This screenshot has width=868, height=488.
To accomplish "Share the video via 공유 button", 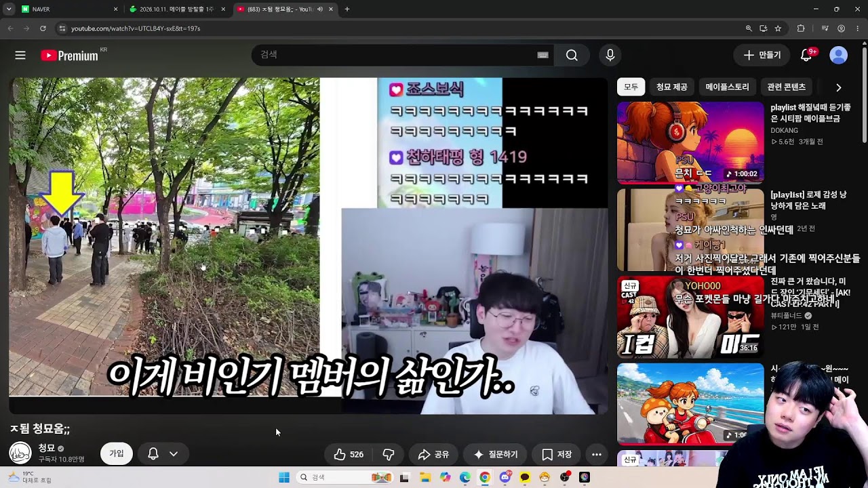I will (x=433, y=454).
